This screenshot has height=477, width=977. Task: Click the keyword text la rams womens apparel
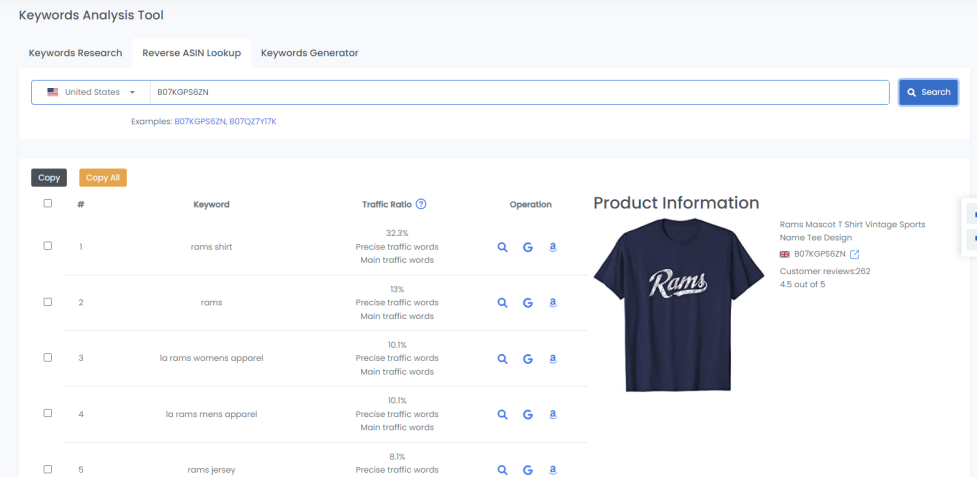click(x=211, y=358)
